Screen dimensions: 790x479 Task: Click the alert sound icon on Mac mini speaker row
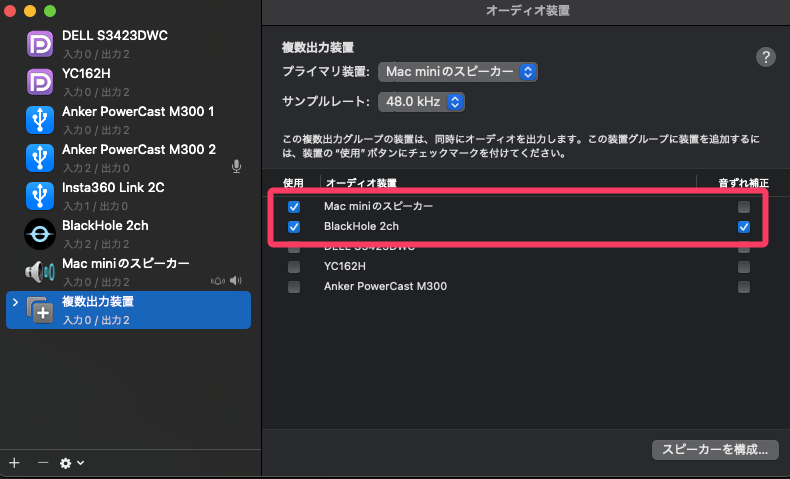click(x=218, y=281)
